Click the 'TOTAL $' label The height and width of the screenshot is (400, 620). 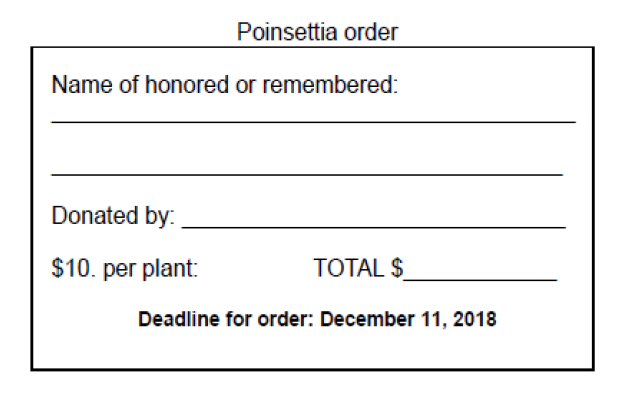pos(358,268)
